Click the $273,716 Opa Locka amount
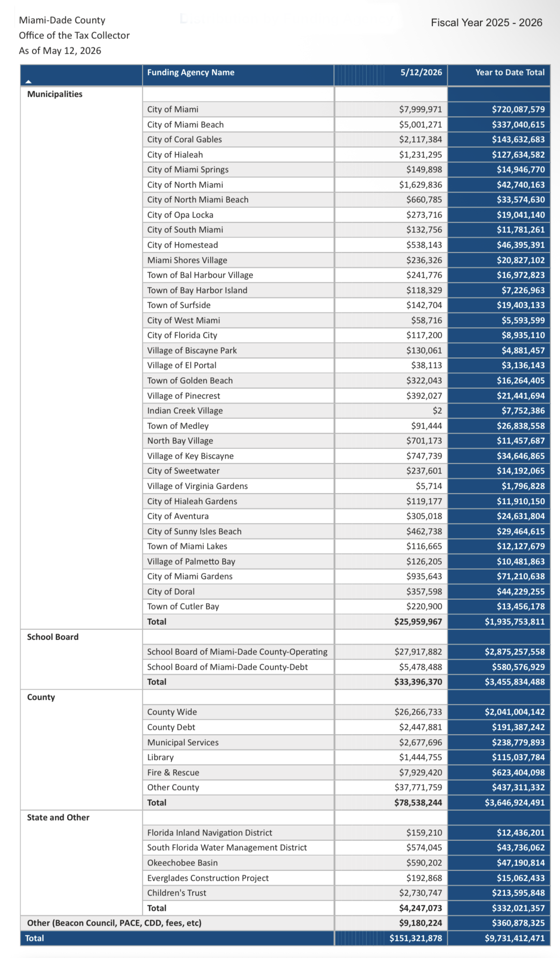 coord(424,215)
